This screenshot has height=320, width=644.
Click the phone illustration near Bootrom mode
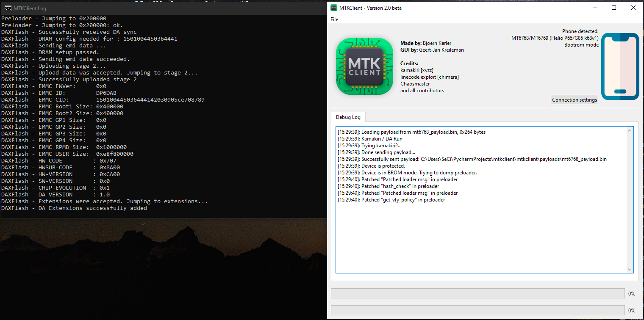click(x=620, y=66)
